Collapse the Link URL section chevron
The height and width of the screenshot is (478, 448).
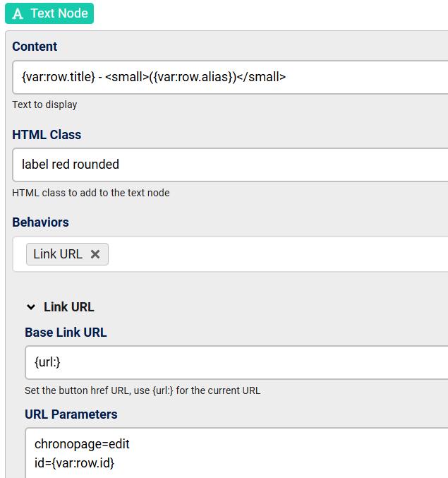(31, 307)
